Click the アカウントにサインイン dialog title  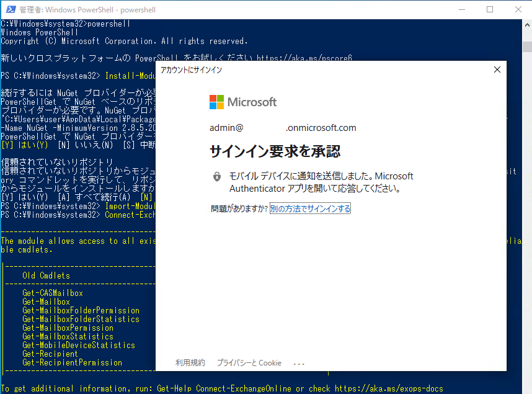point(191,70)
